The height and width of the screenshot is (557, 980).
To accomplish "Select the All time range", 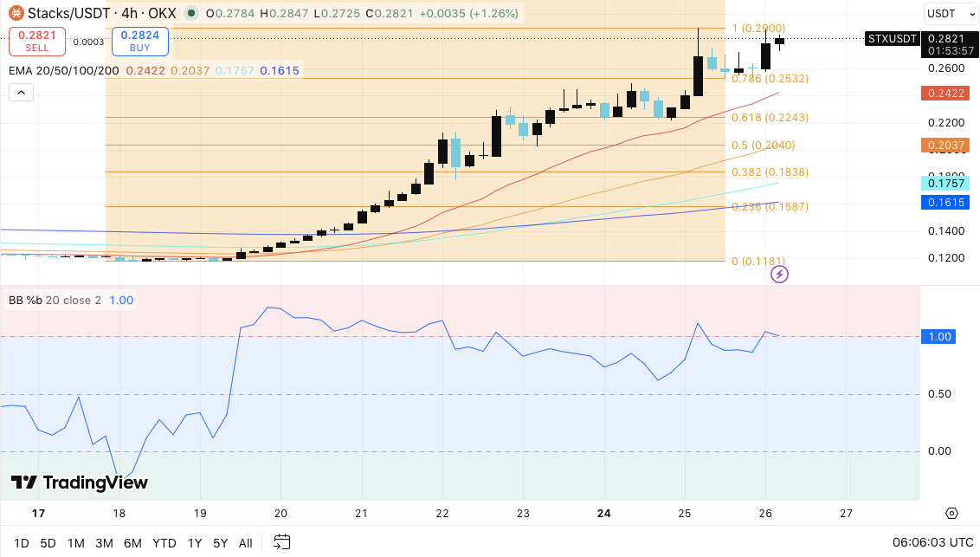I will [246, 542].
